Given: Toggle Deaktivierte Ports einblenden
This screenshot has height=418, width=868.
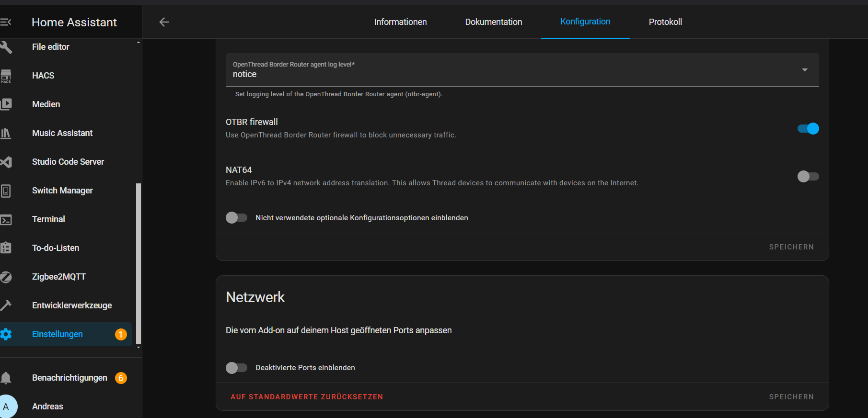Looking at the screenshot, I should (x=236, y=368).
